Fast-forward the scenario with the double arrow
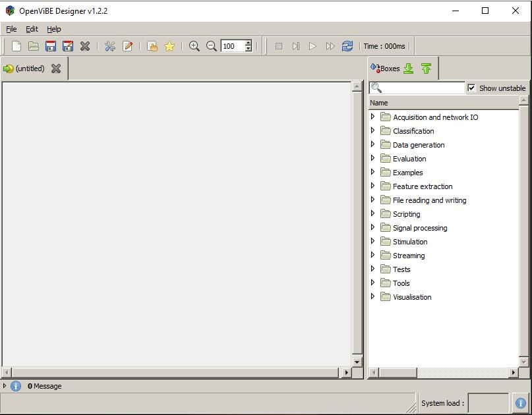The image size is (532, 415). [x=330, y=46]
